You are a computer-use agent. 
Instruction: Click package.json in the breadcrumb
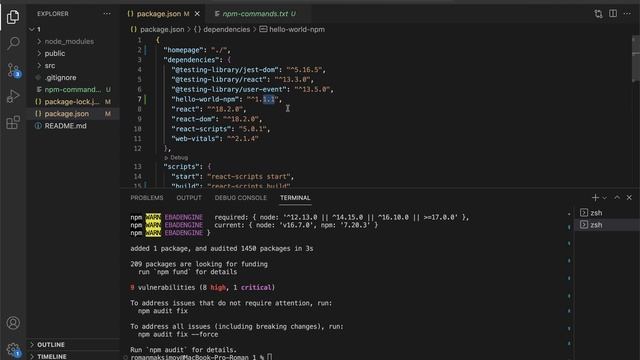click(x=157, y=29)
